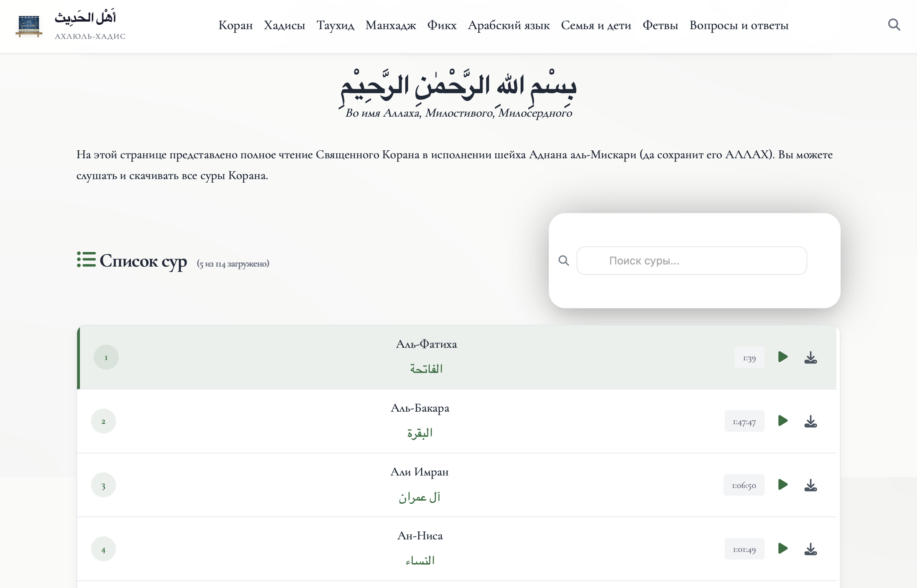Play the Ан-Ниса surah
Viewport: 917px width, 588px height.
click(x=783, y=548)
